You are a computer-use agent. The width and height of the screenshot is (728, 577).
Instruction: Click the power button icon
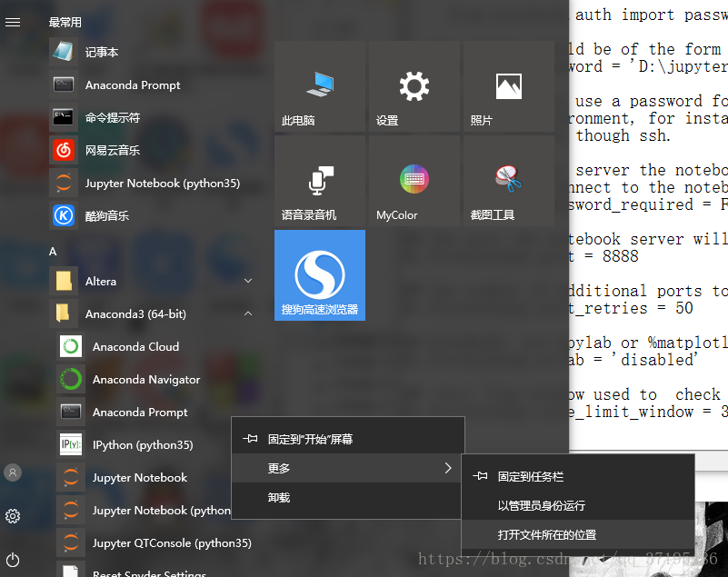tap(13, 560)
